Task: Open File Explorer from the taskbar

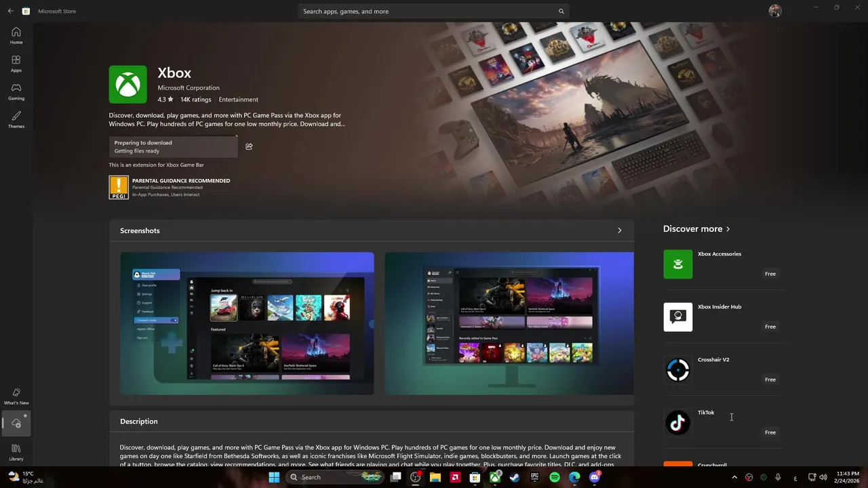Action: coord(435,477)
